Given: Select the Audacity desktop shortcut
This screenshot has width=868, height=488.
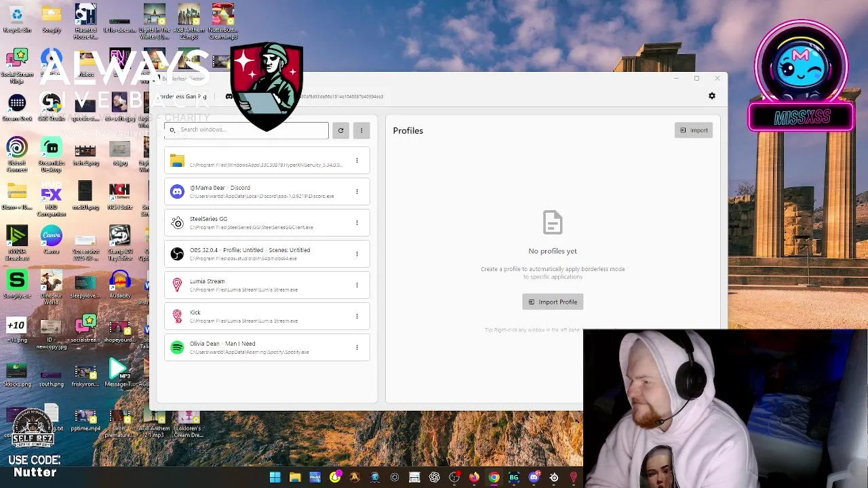Looking at the screenshot, I should [x=119, y=285].
